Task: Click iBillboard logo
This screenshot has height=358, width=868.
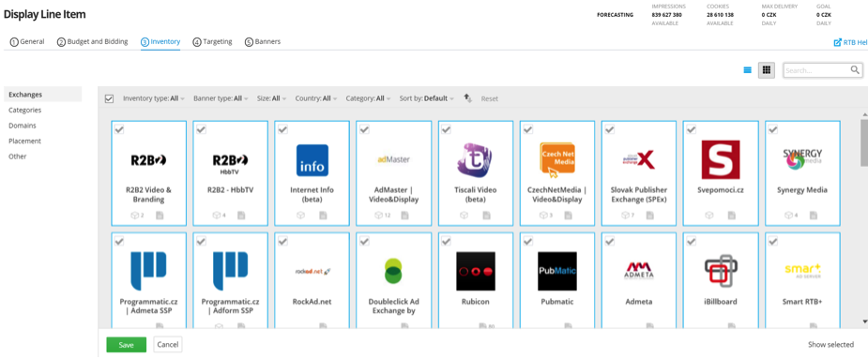Action: (720, 271)
